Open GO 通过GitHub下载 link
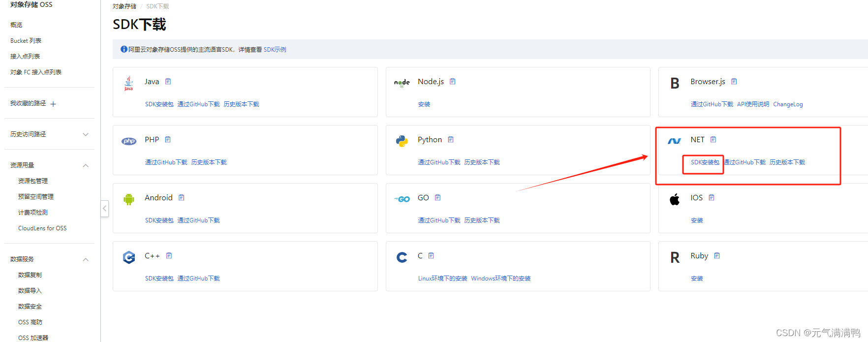The image size is (868, 342). point(439,220)
